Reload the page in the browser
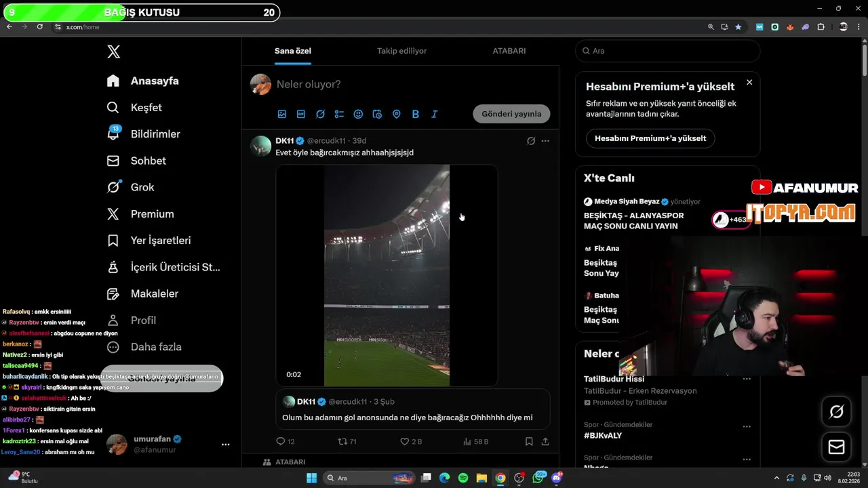Image resolution: width=868 pixels, height=488 pixels. click(39, 27)
